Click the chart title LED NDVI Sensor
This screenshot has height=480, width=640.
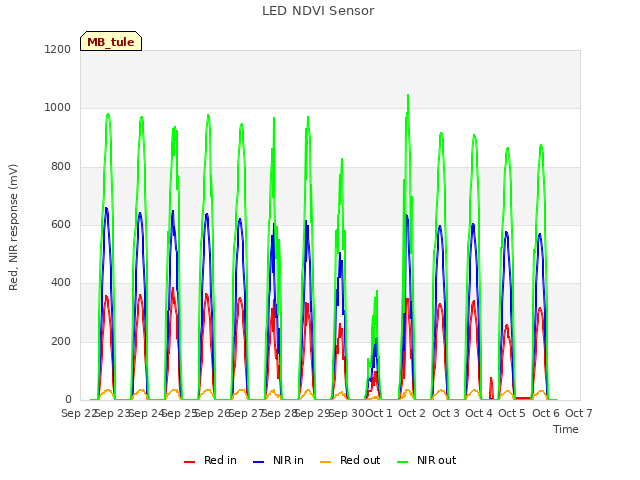(318, 11)
